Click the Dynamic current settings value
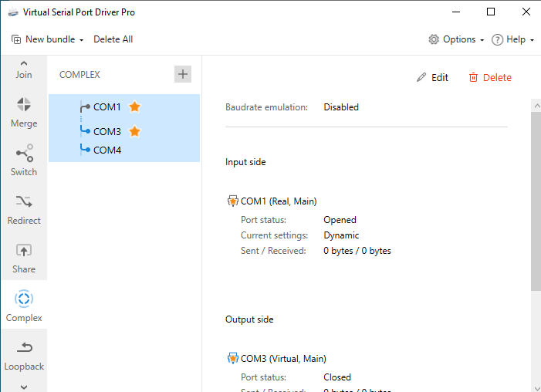Image resolution: width=541 pixels, height=392 pixels. [341, 235]
